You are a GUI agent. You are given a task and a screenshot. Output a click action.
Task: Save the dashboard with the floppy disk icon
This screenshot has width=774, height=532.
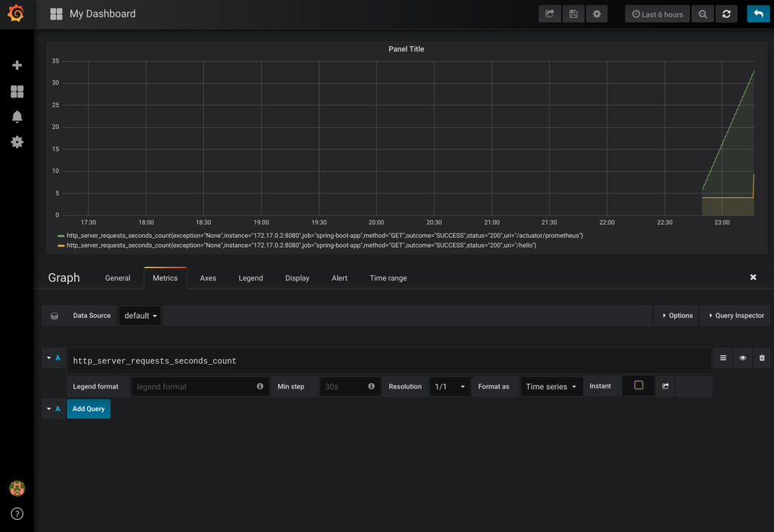pyautogui.click(x=573, y=14)
